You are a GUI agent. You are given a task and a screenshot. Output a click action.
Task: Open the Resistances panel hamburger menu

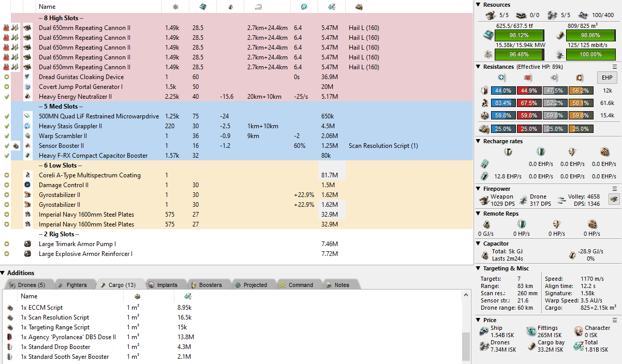click(615, 67)
